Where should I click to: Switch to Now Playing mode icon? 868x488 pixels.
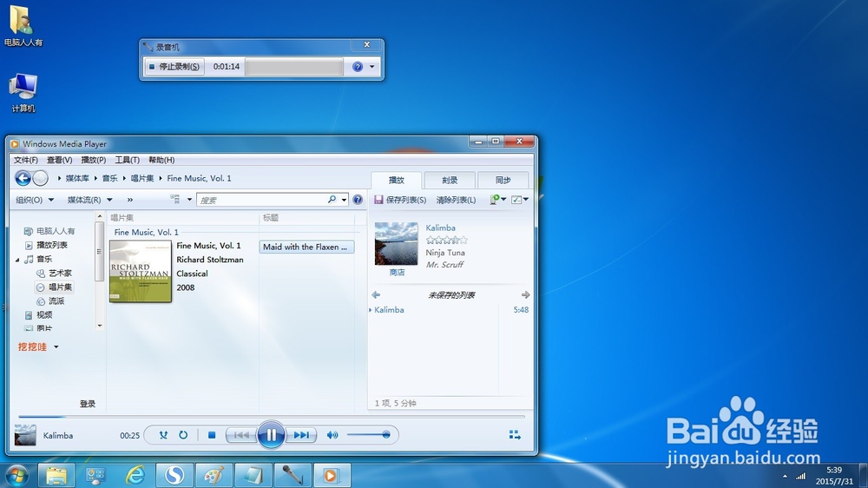[515, 435]
